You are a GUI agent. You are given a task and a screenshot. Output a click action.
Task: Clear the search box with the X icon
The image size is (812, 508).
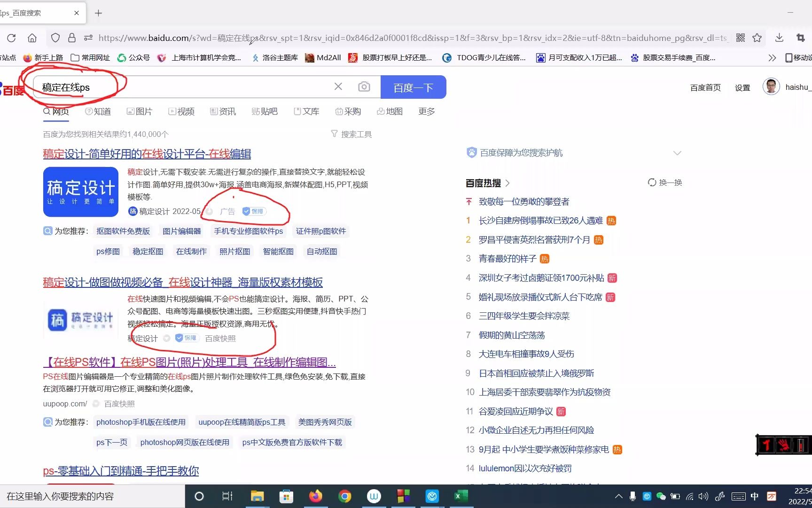(338, 87)
